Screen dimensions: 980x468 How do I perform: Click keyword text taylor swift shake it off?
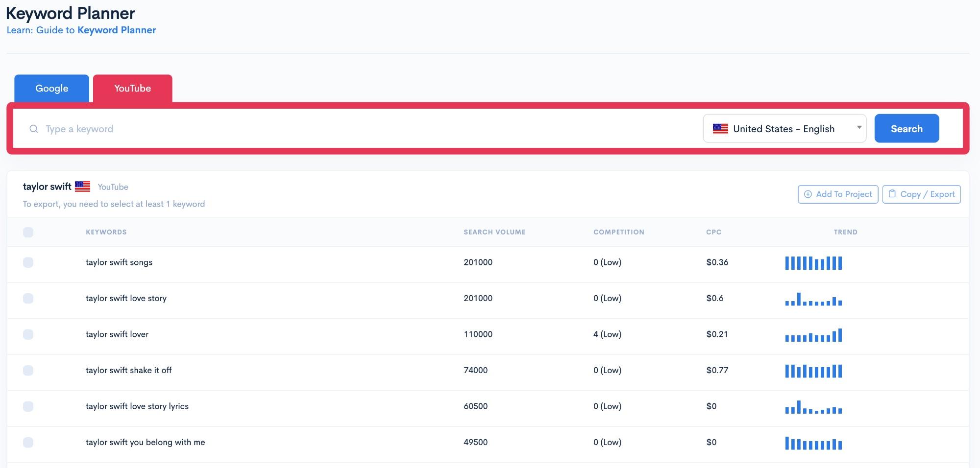pos(129,370)
